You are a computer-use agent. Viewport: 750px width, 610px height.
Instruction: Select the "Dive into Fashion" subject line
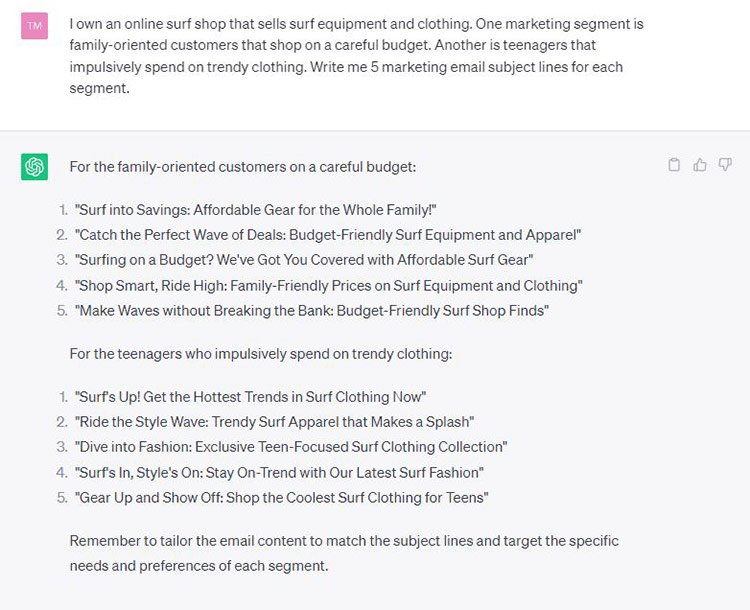coord(291,447)
